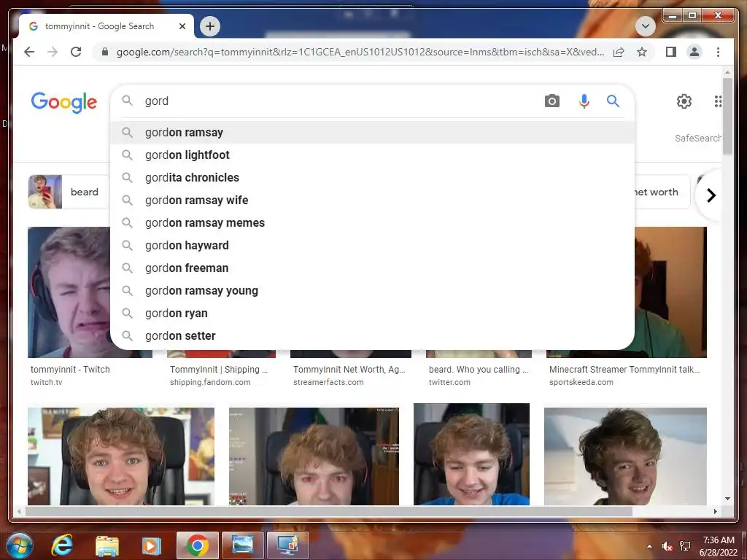The width and height of the screenshot is (747, 560).
Task: Launch Internet Explorer from the taskbar
Action: [63, 545]
